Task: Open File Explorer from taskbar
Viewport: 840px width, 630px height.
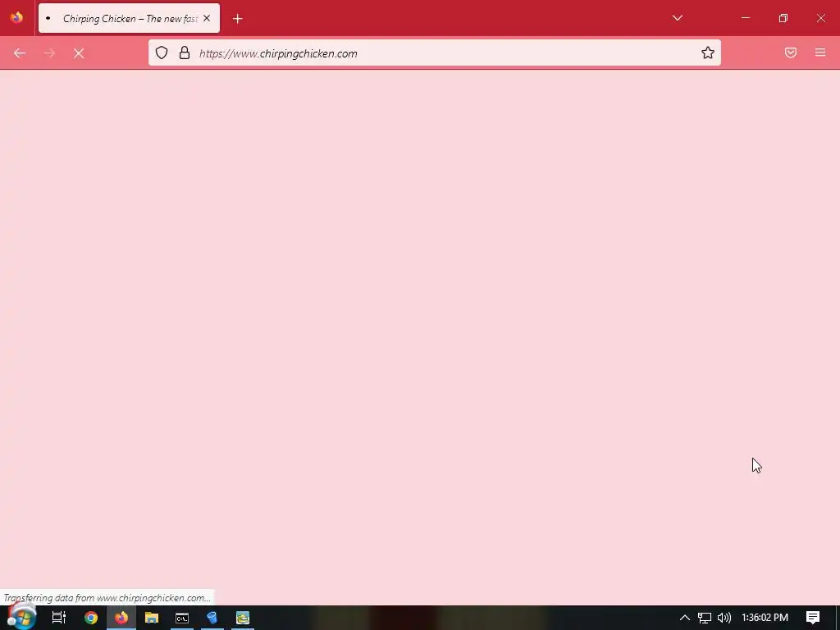Action: point(152,618)
